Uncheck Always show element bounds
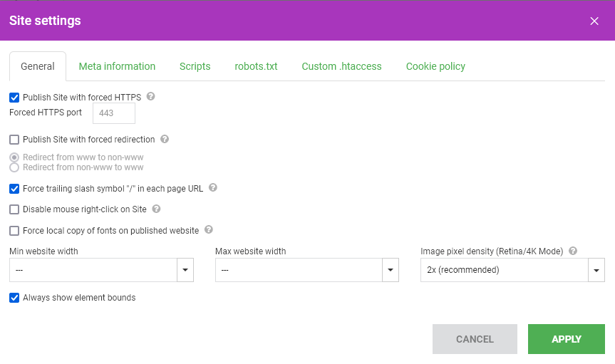This screenshot has height=364, width=615. 14,298
